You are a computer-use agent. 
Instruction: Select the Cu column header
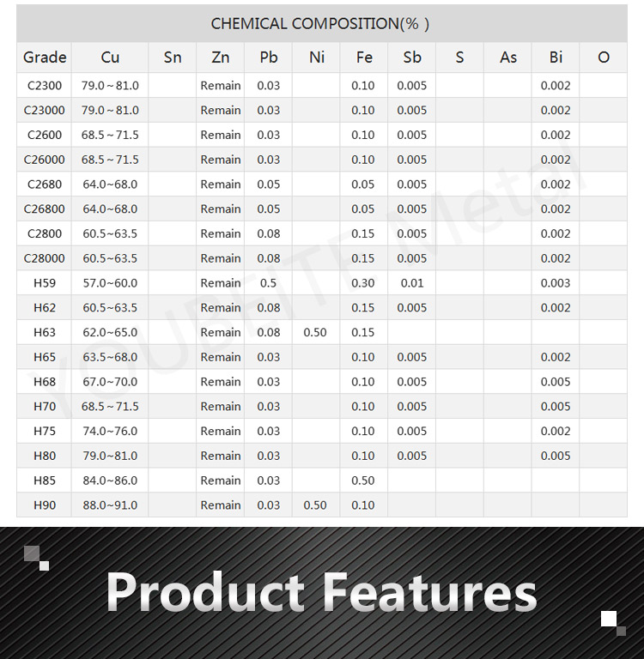110,57
